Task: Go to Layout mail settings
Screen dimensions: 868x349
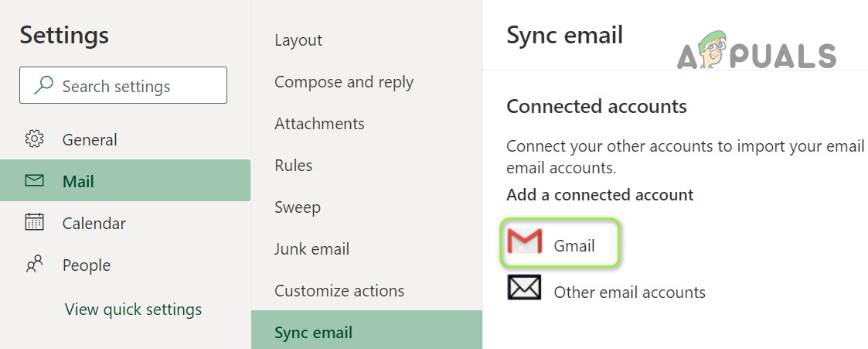Action: pos(298,40)
